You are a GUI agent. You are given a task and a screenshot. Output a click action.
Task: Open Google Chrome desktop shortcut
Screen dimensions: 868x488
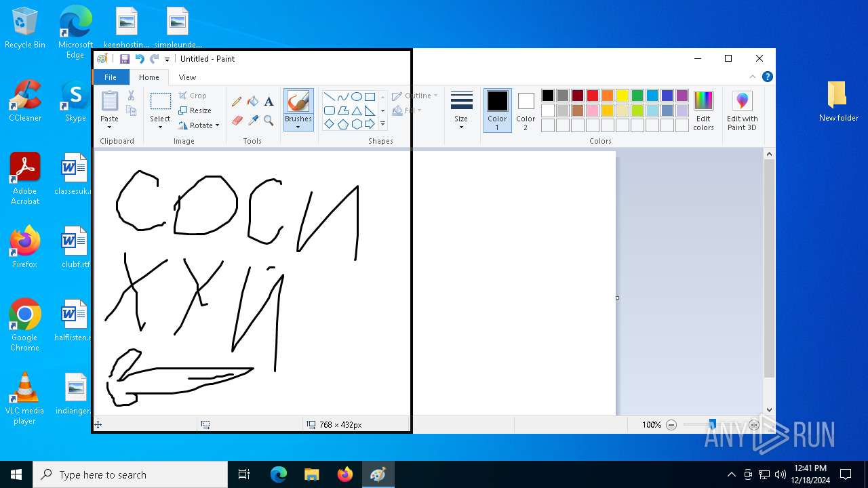coord(24,325)
